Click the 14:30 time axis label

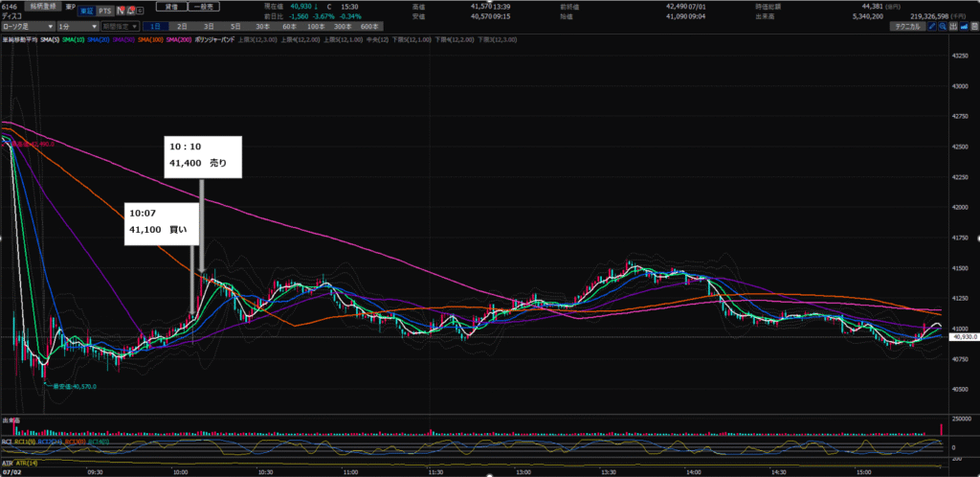(779, 472)
